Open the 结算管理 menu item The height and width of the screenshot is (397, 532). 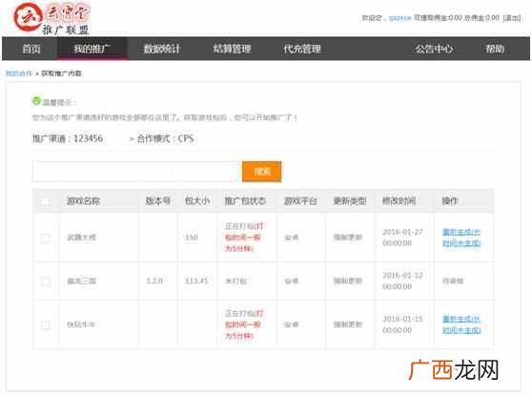[232, 49]
